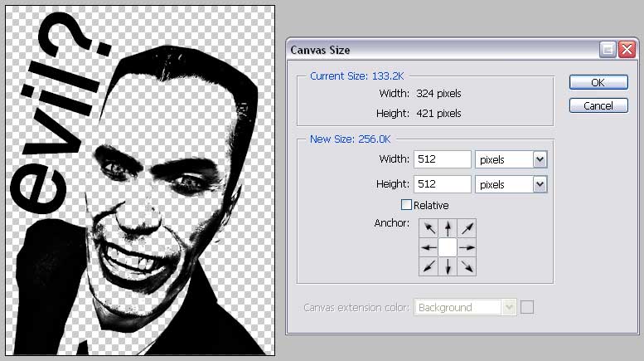Set anchor to middle-right arrow

tap(467, 247)
